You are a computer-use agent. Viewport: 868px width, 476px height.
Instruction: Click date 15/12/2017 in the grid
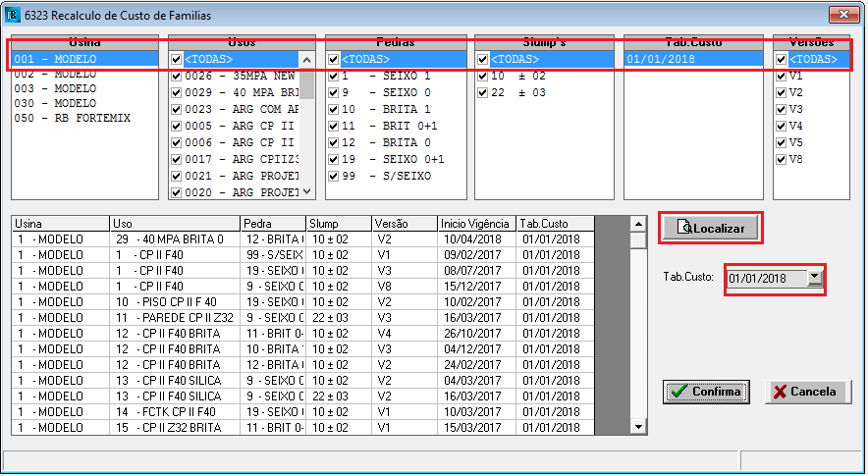(476, 287)
